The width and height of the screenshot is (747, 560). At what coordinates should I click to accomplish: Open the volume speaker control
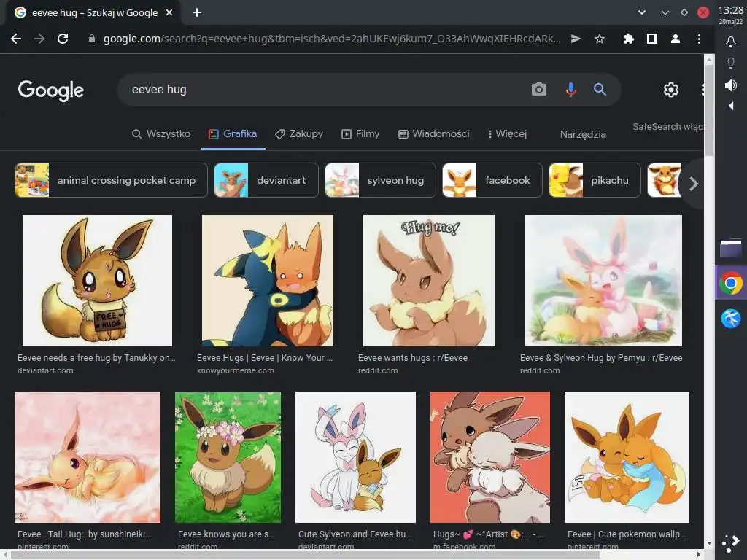pos(731,85)
